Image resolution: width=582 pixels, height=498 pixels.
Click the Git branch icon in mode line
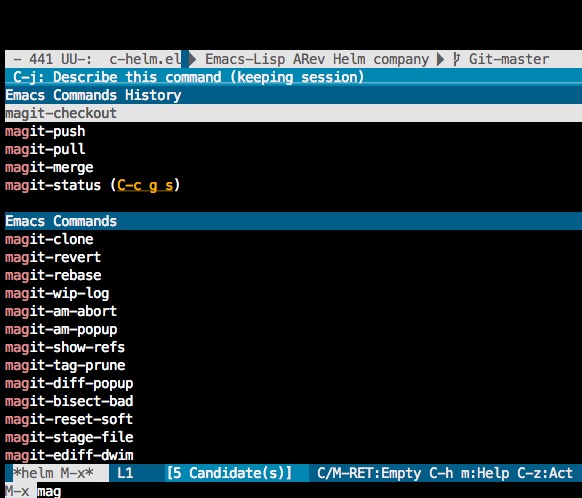coord(457,59)
